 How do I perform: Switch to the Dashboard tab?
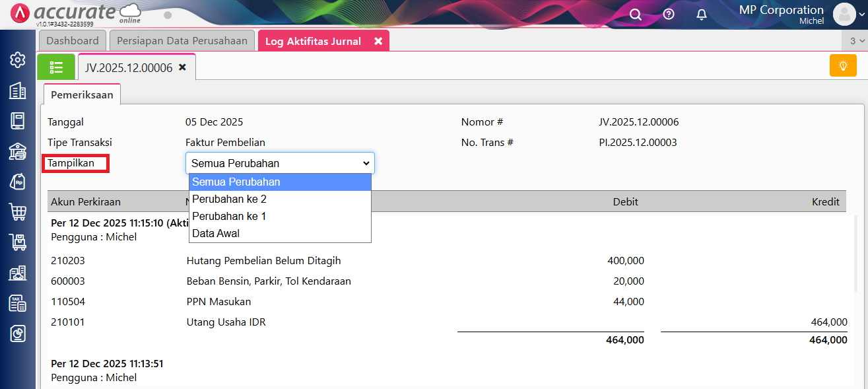(x=73, y=41)
